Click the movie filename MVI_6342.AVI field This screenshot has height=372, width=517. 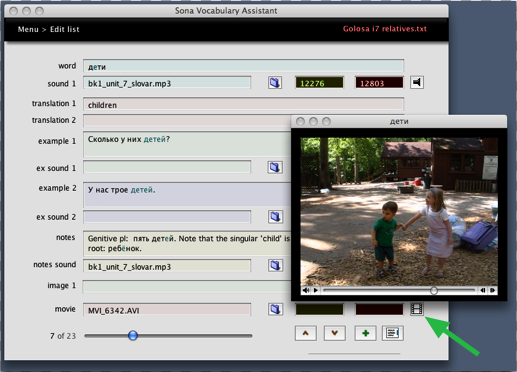tap(167, 310)
